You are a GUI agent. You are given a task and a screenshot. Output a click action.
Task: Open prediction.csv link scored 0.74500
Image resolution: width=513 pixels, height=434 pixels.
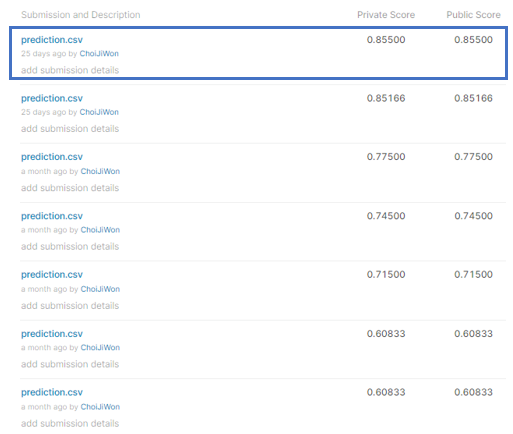click(52, 216)
